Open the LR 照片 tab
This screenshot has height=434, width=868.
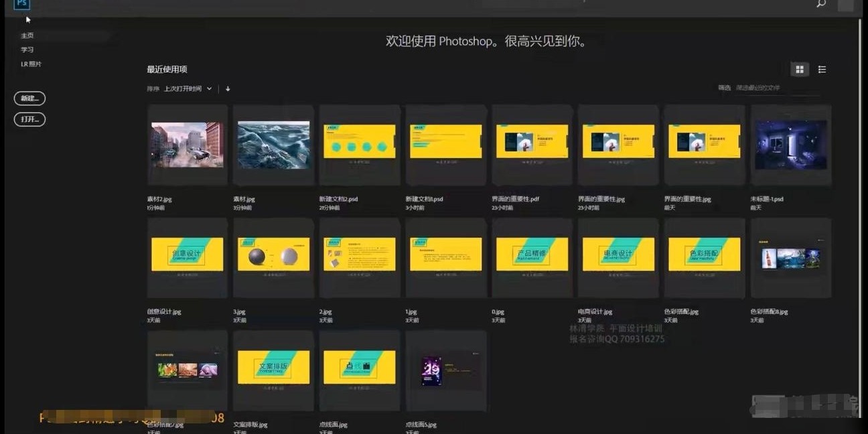pos(31,64)
